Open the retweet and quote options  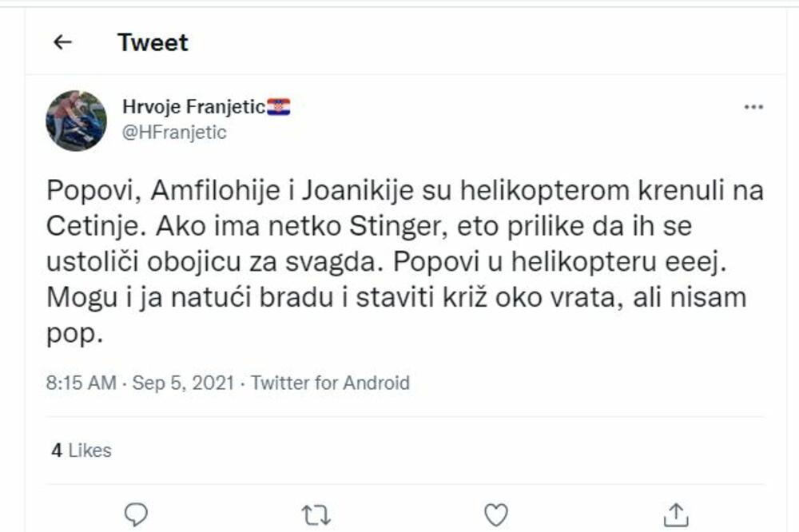click(316, 514)
